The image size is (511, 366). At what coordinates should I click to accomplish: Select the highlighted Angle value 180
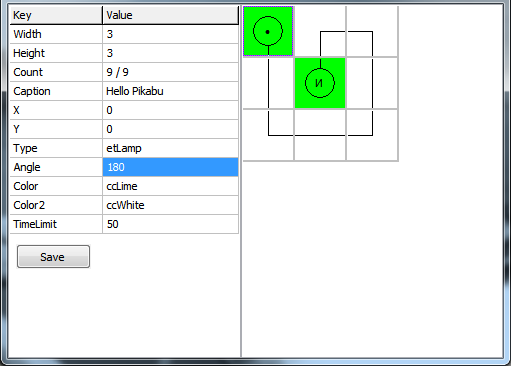coord(171,167)
